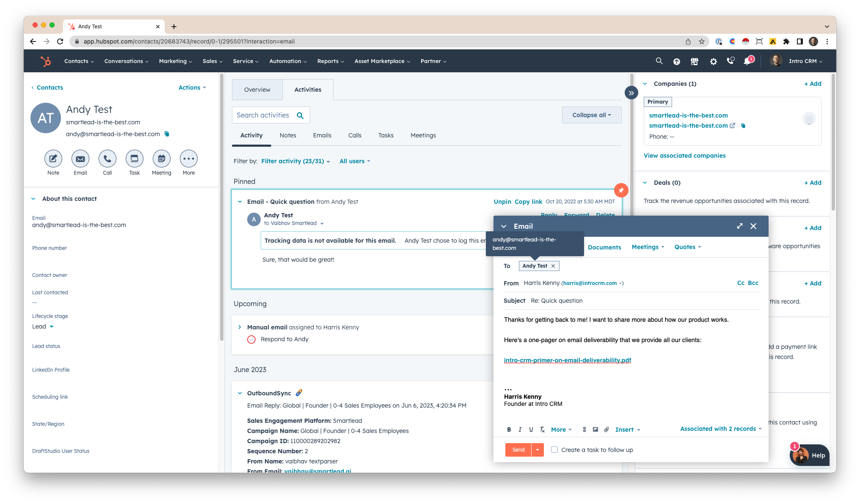Toggle Create a task to follow up

click(554, 449)
